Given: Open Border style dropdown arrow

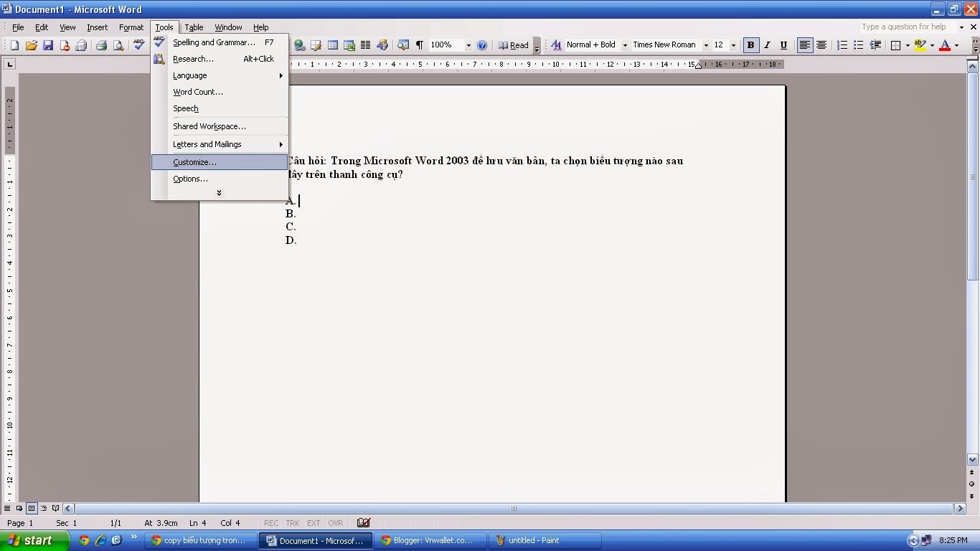Looking at the screenshot, I should click(x=908, y=45).
